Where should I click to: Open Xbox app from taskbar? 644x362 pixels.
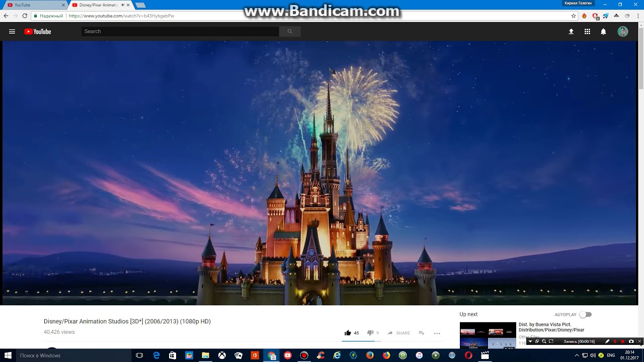coord(222,355)
